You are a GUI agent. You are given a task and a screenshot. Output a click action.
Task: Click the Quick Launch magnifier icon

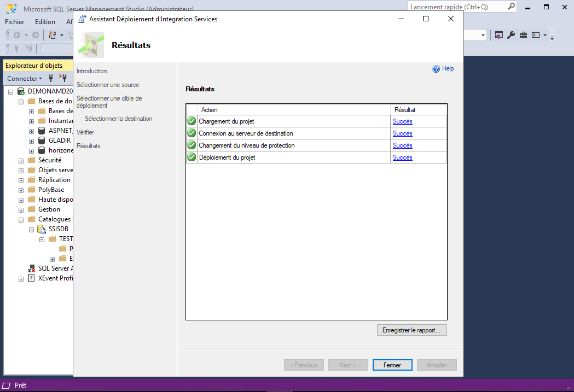(511, 7)
